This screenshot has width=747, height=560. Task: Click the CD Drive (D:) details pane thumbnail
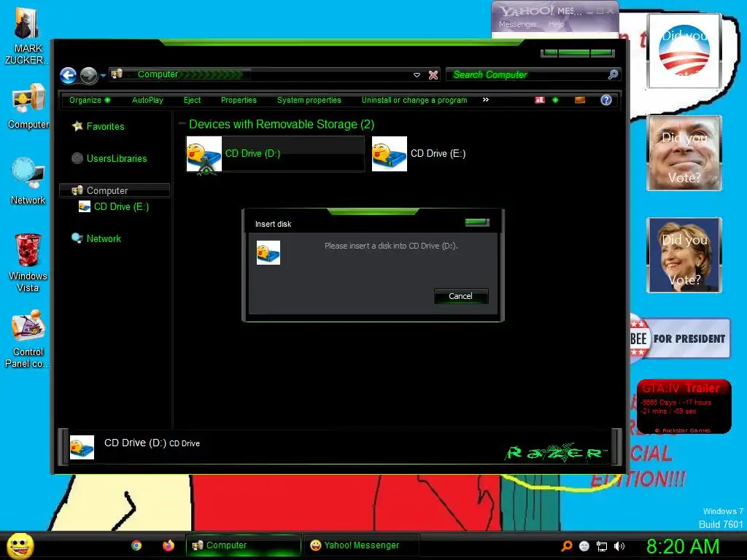[x=82, y=447]
